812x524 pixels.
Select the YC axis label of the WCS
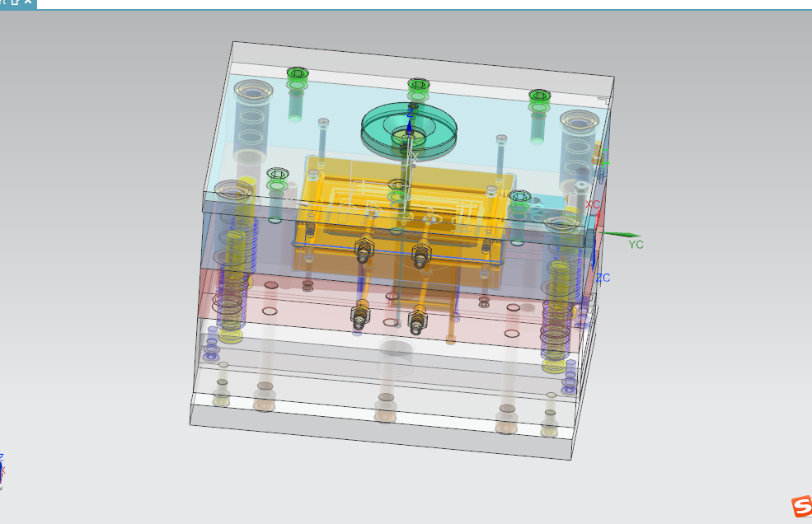[636, 245]
